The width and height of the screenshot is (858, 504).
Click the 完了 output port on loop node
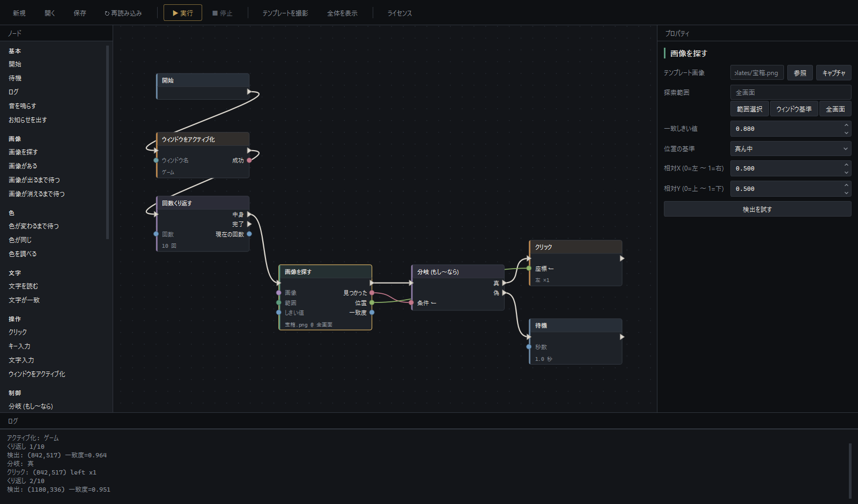pos(249,224)
